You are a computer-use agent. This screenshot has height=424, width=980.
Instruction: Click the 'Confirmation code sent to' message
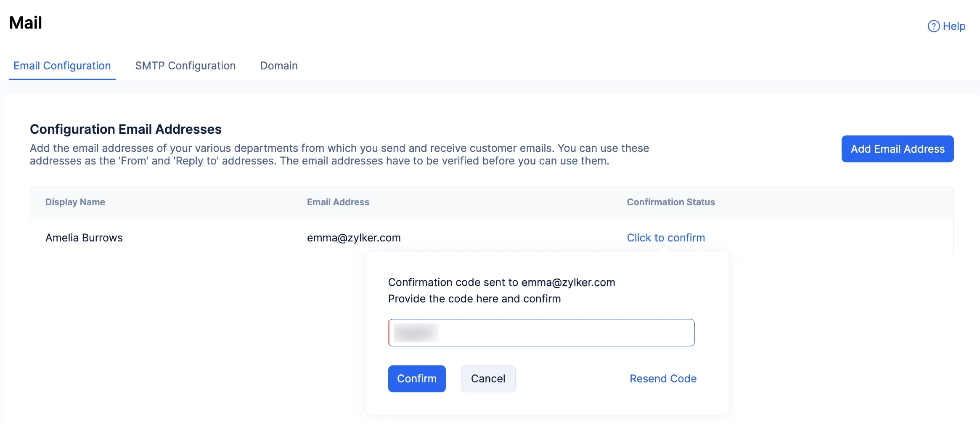(x=501, y=282)
